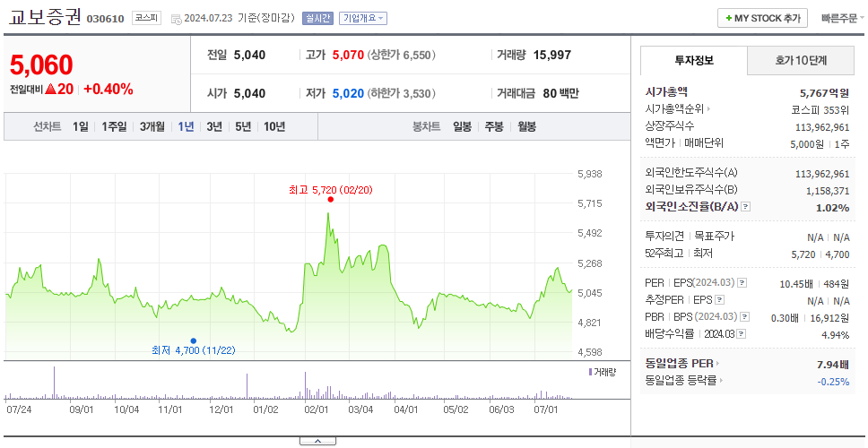The image size is (868, 448).
Task: Toggle the 실시간 real-time badge
Action: pyautogui.click(x=317, y=18)
